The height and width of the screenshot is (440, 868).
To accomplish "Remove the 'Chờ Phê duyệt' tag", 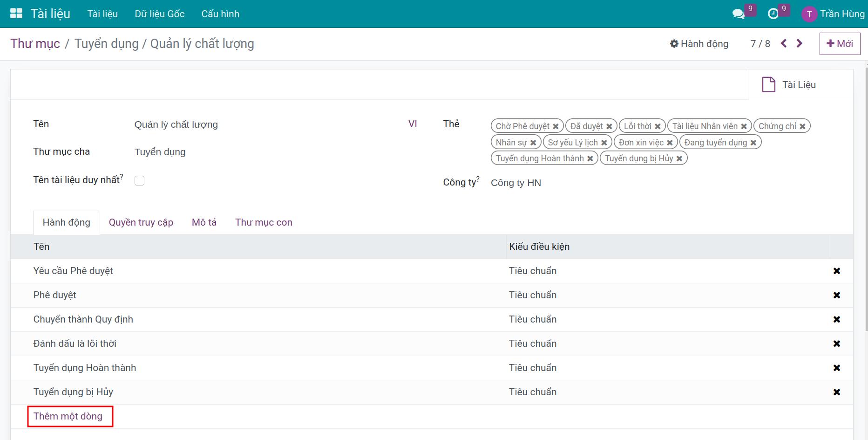I will click(556, 126).
